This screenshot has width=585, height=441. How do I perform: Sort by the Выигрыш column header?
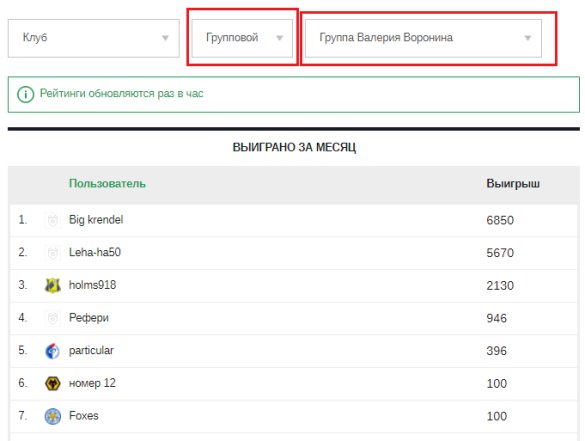[x=513, y=184]
